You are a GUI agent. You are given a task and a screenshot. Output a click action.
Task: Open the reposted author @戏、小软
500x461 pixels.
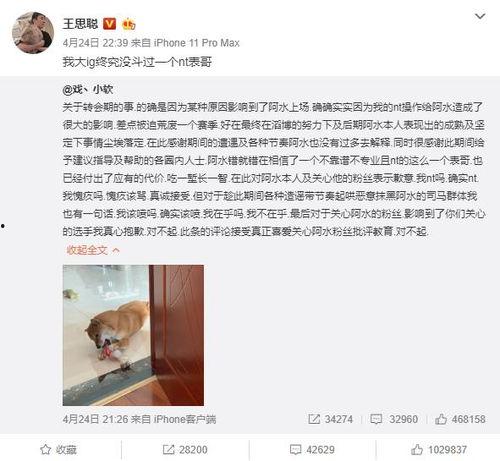(x=88, y=89)
